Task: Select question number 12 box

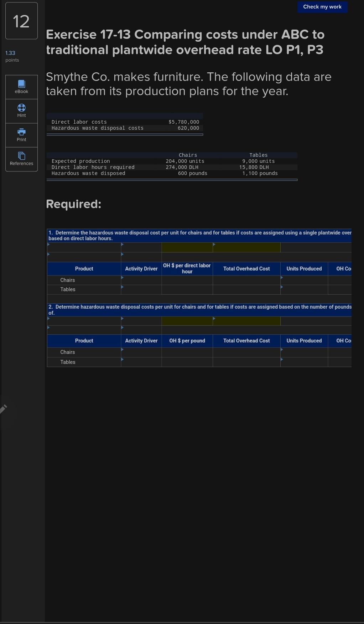Action: pyautogui.click(x=21, y=21)
